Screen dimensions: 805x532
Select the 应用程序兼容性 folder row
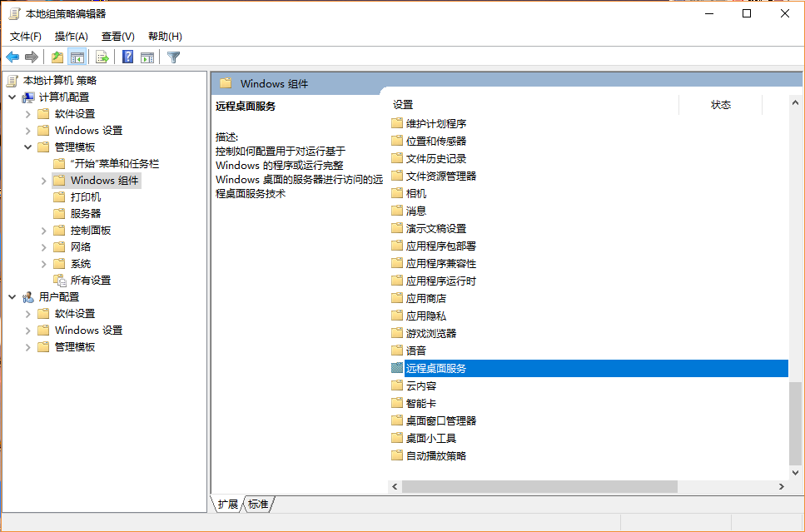click(x=589, y=263)
